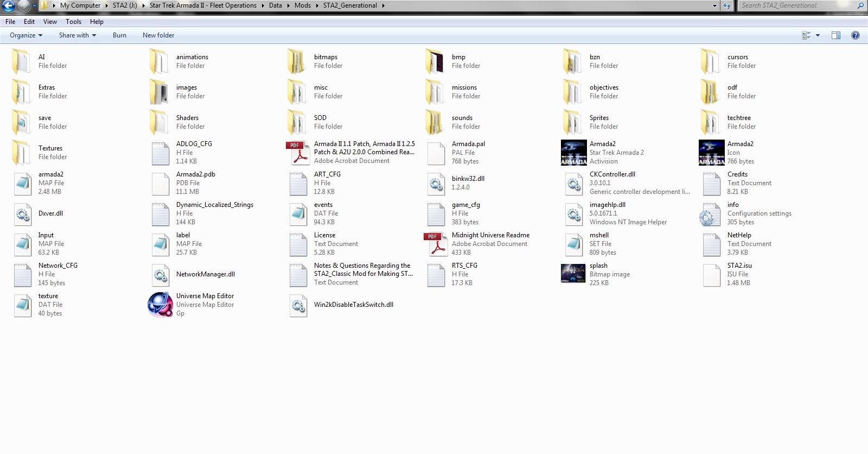
Task: Expand the arrow after the Data breadcrumb
Action: [288, 5]
